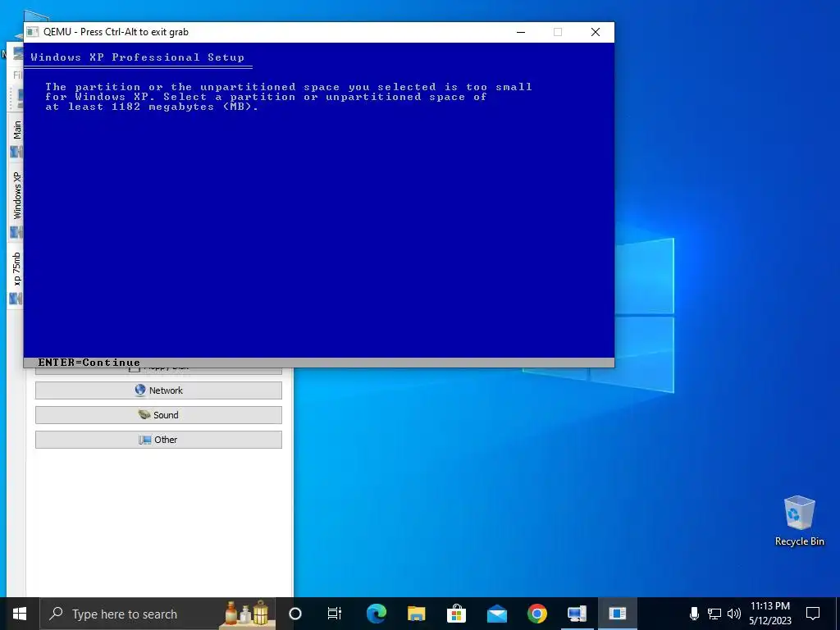Open the Network settings button
The height and width of the screenshot is (630, 840).
(x=158, y=390)
